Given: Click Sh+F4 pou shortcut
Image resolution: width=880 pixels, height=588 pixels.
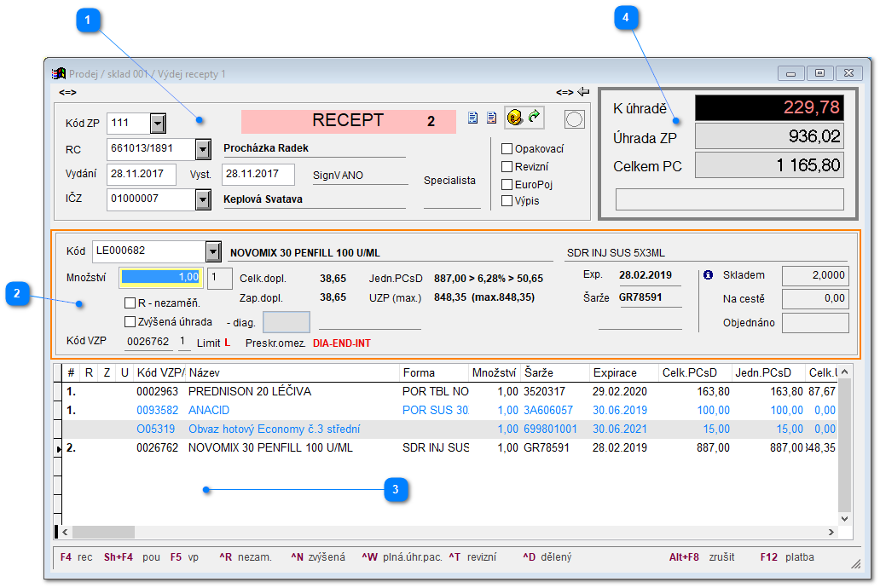Looking at the screenshot, I should point(132,557).
